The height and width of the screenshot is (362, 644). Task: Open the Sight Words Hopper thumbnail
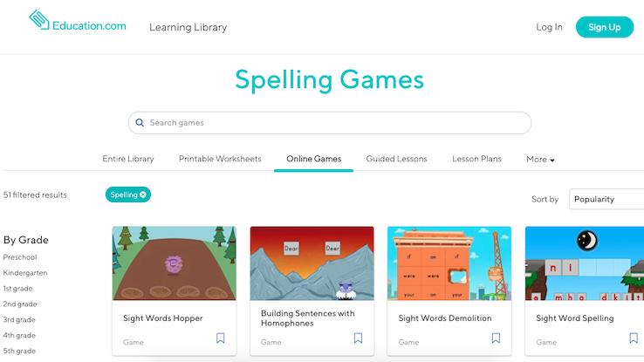coord(175,263)
